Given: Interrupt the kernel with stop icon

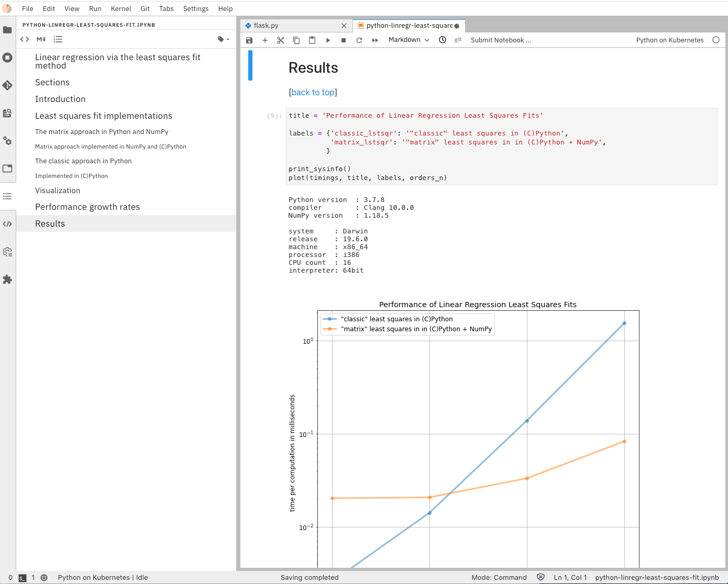Looking at the screenshot, I should (344, 40).
